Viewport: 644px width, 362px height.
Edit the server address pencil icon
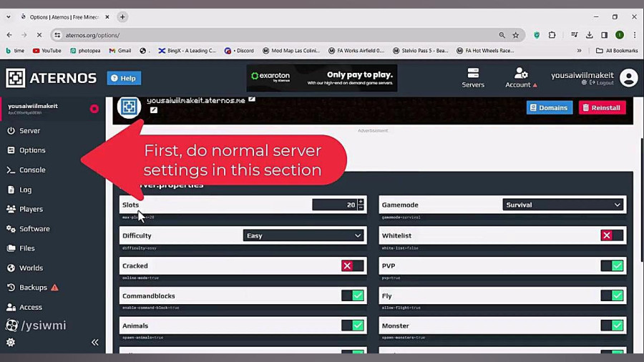[x=252, y=99]
